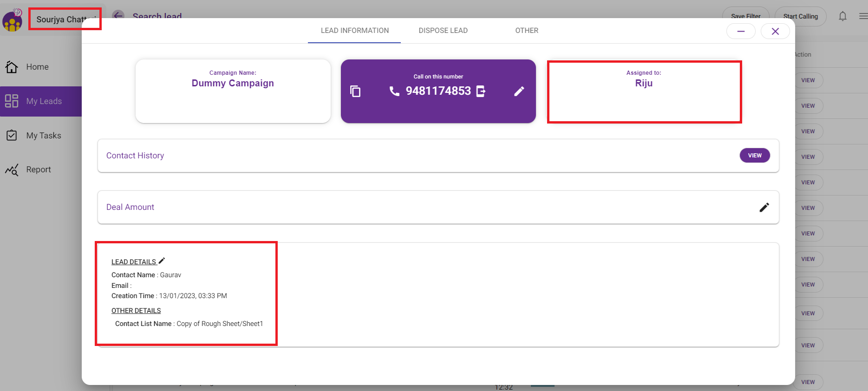This screenshot has height=391, width=868.
Task: Minimize the lead information dialog
Action: pyautogui.click(x=741, y=31)
